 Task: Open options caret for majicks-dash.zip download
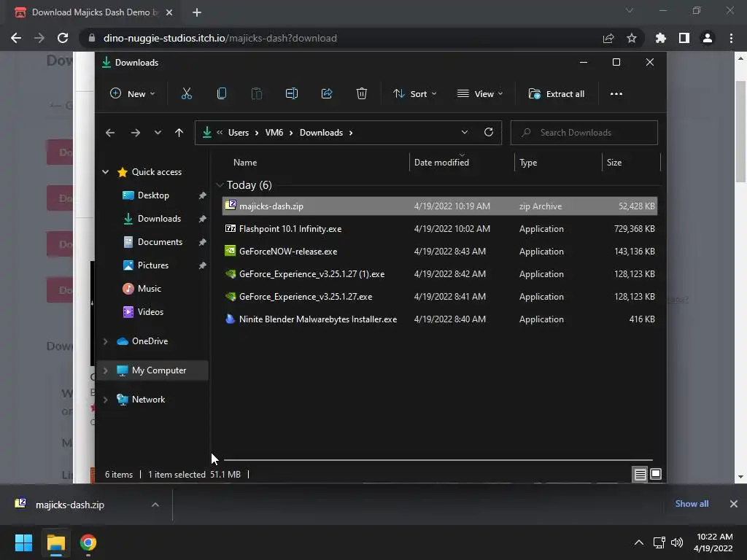point(155,505)
